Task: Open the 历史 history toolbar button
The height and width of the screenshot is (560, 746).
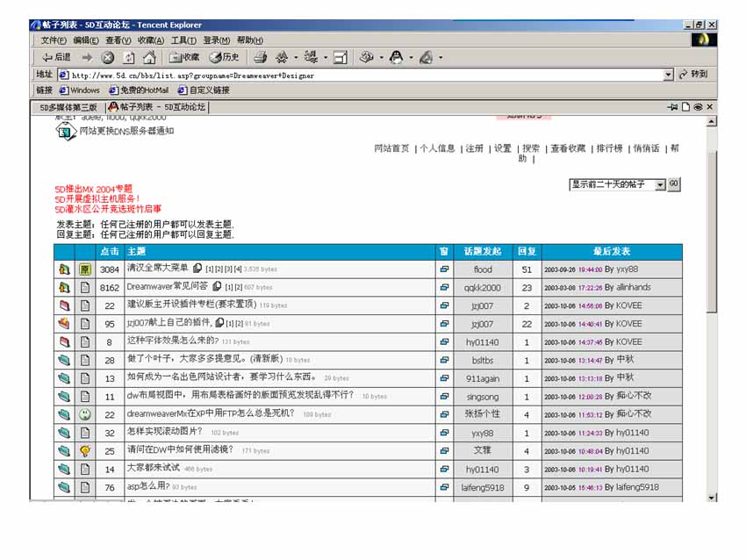Action: pyautogui.click(x=224, y=58)
